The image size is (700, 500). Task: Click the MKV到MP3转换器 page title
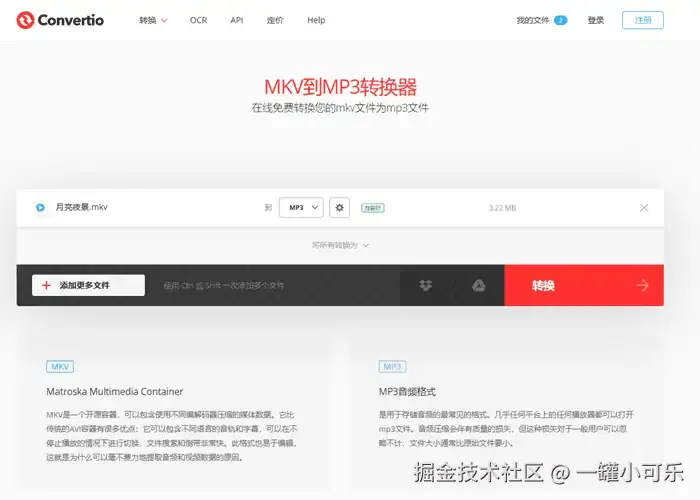[x=340, y=87]
